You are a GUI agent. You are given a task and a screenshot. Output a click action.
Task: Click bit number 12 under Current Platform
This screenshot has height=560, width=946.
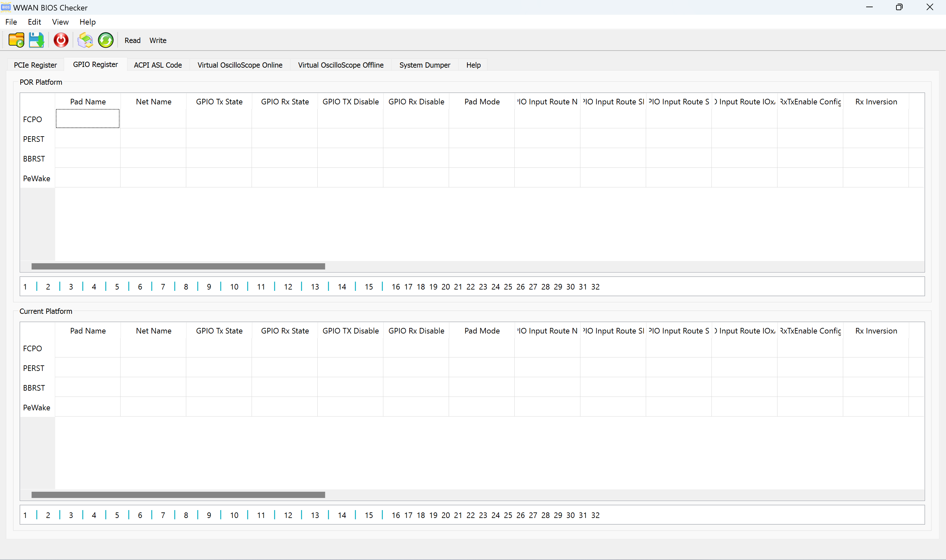point(288,515)
